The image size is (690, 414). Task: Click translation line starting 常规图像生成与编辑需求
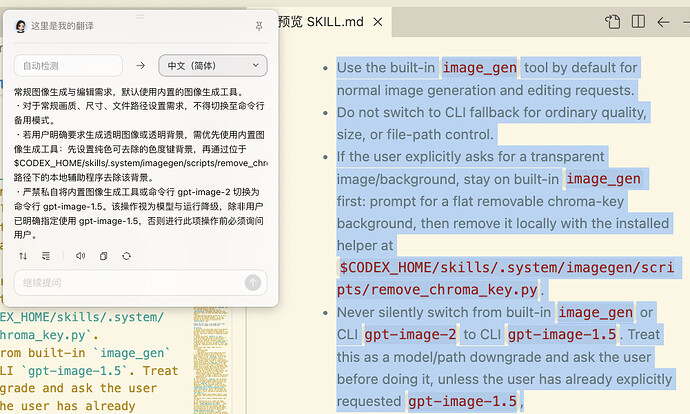[128, 92]
